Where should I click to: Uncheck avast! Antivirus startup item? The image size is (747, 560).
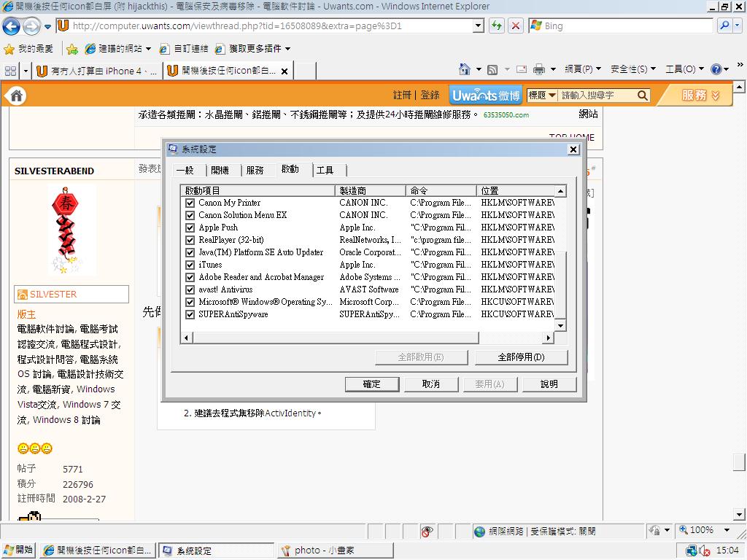click(190, 289)
